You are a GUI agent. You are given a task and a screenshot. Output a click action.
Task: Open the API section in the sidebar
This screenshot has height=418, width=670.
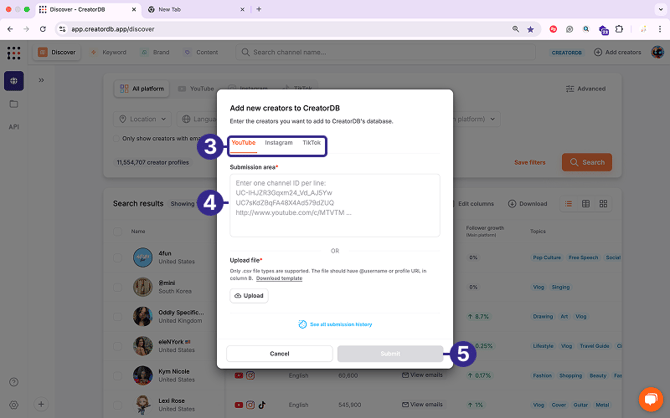coord(14,127)
